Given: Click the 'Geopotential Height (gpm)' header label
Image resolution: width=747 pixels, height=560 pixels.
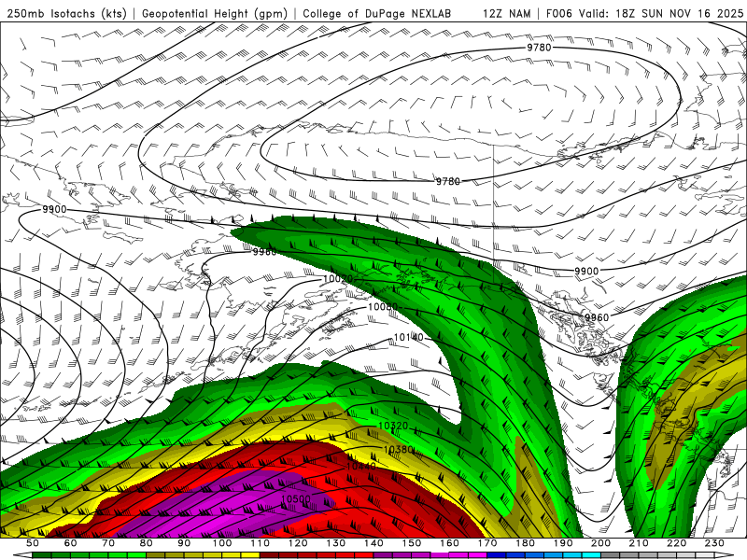Looking at the screenshot, I should [215, 14].
